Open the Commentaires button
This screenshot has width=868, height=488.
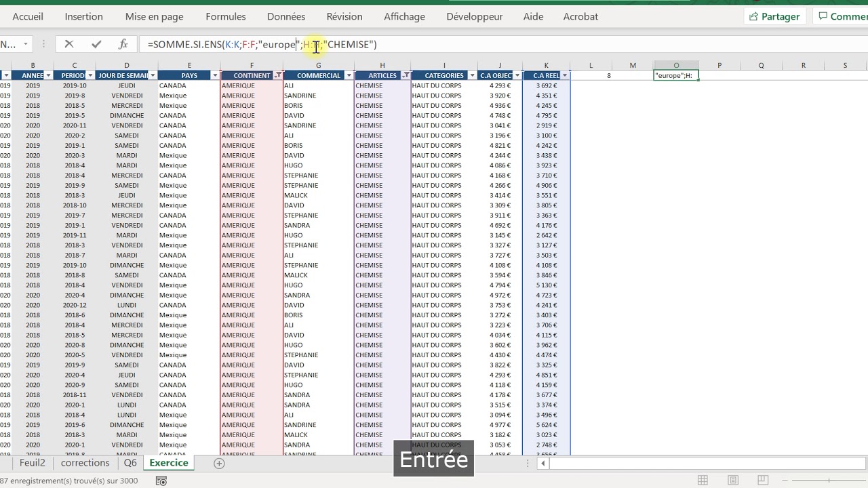[x=841, y=16]
